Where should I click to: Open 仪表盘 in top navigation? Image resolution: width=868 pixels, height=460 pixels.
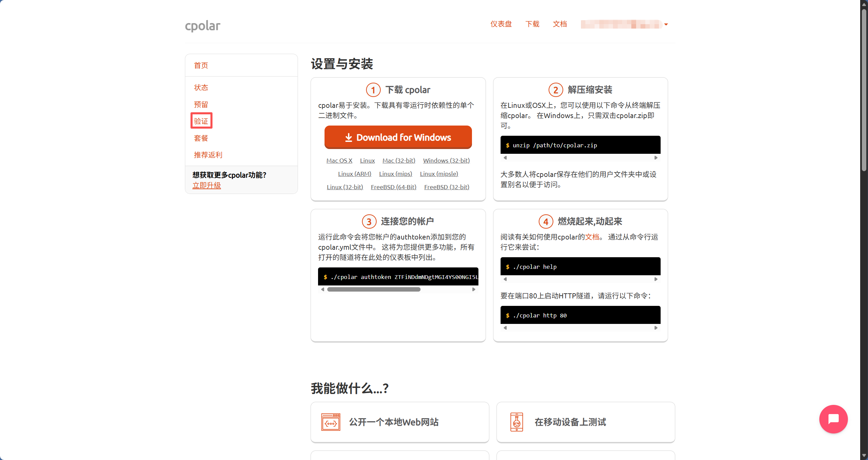(x=501, y=24)
